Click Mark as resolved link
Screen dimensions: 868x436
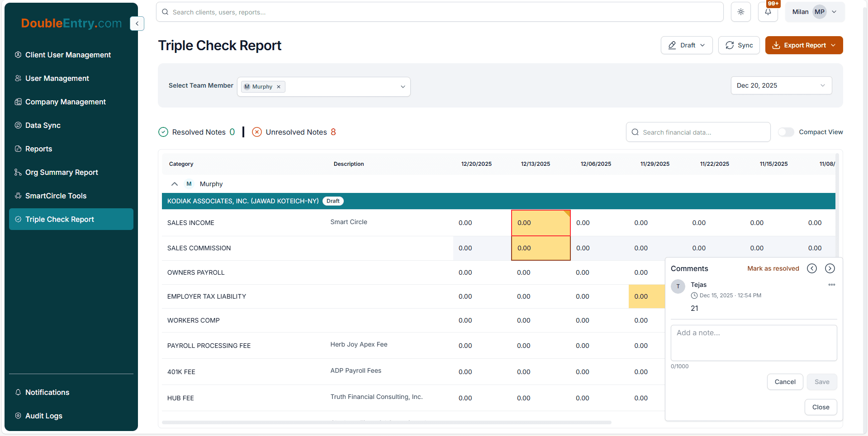pyautogui.click(x=773, y=268)
